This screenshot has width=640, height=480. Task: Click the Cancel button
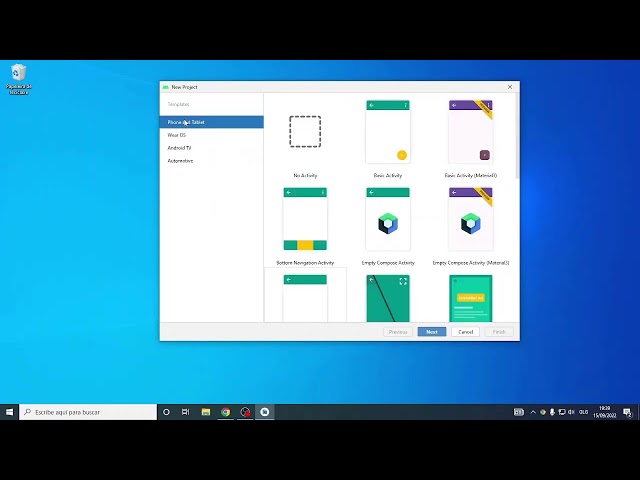tap(465, 332)
